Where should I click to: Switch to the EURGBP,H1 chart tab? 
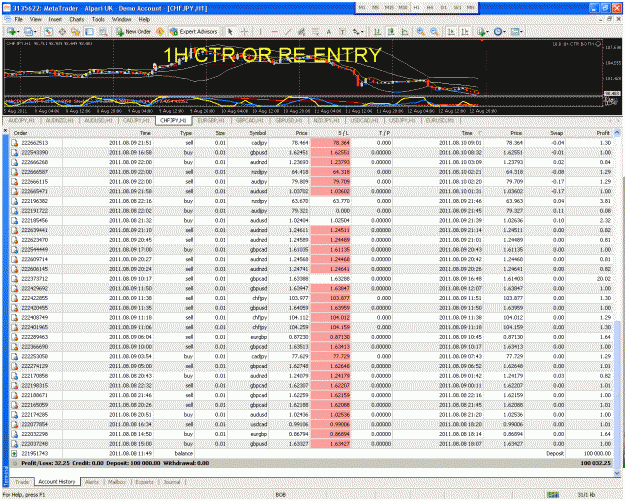click(211, 120)
